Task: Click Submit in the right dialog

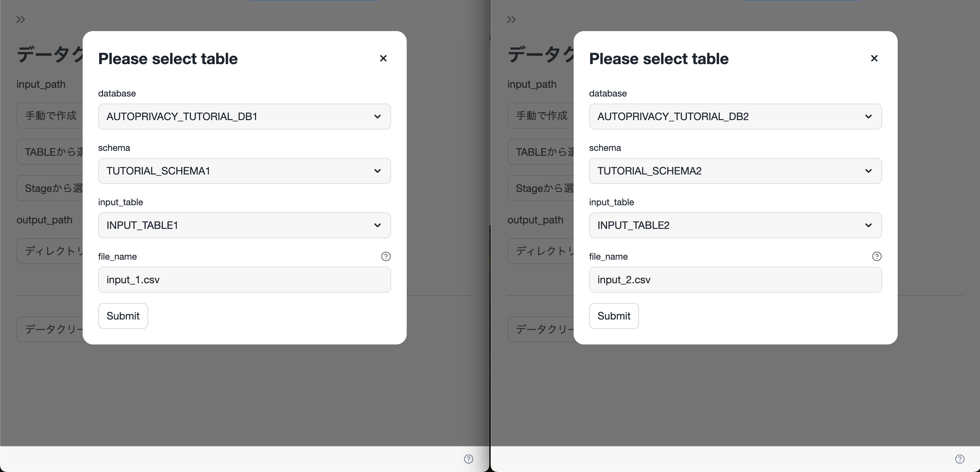Action: click(614, 316)
